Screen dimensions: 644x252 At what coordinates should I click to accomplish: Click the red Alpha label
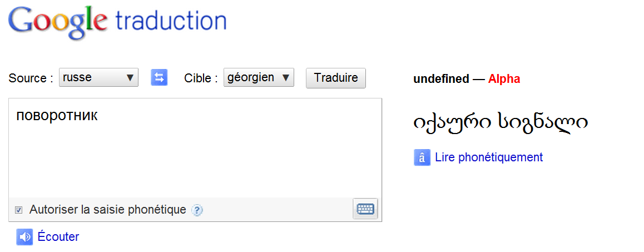[504, 79]
